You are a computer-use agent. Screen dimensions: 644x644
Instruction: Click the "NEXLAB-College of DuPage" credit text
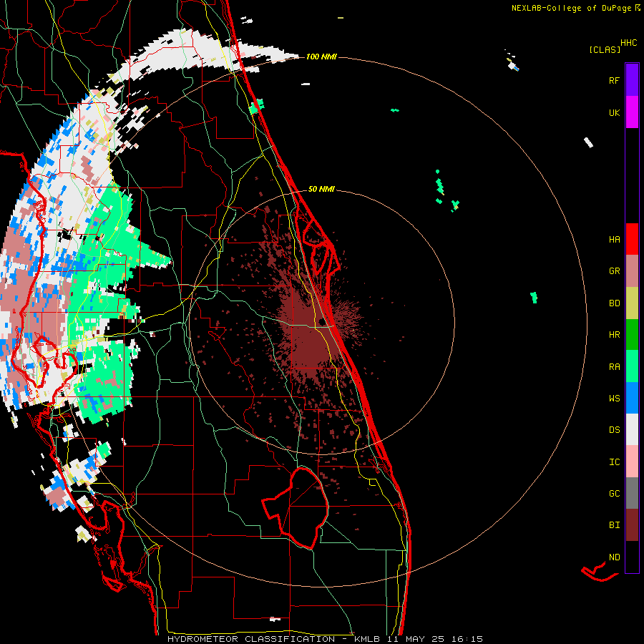[571, 8]
